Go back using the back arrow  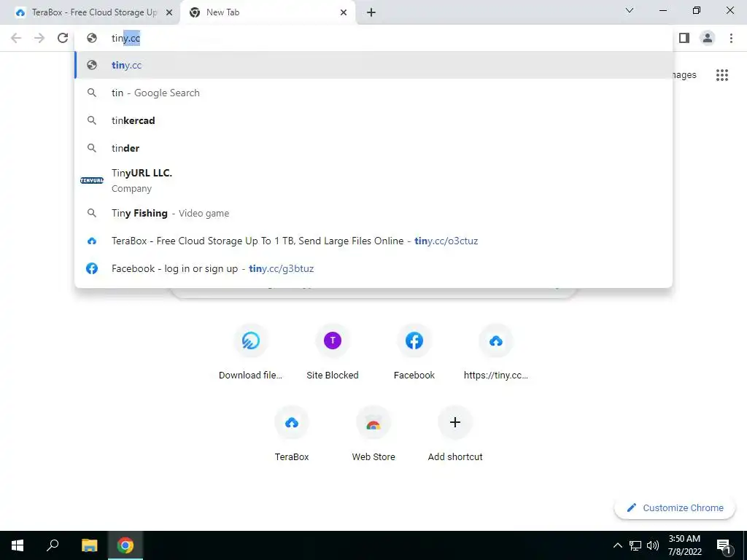(x=16, y=38)
